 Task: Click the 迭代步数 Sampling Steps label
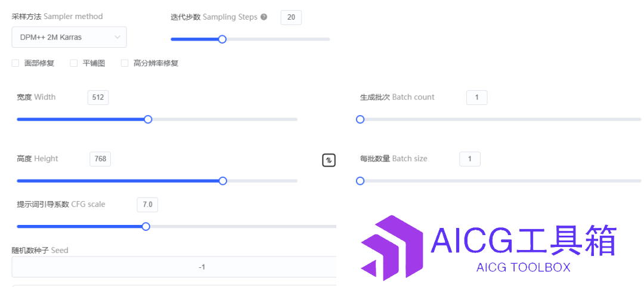click(214, 17)
